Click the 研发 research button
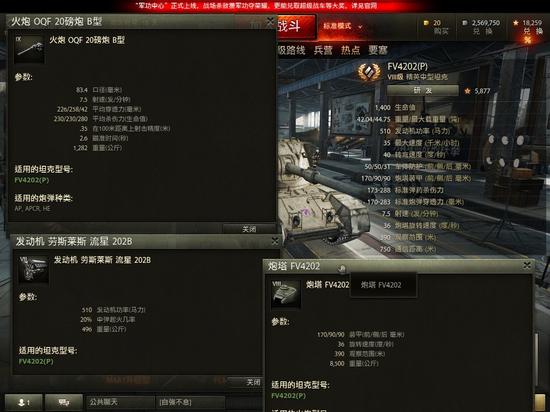The width and height of the screenshot is (550, 412). (423, 90)
